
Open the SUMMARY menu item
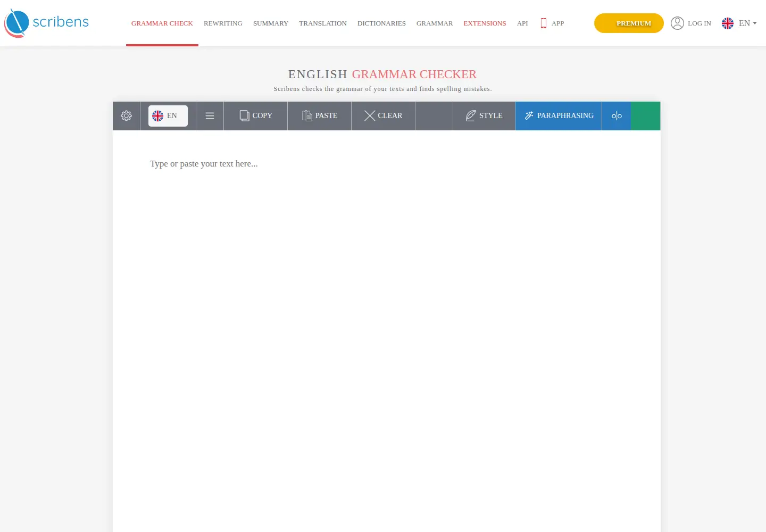271,23
